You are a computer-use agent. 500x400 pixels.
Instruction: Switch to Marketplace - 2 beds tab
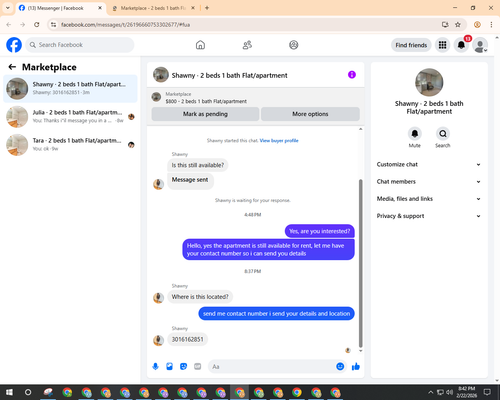153,8
